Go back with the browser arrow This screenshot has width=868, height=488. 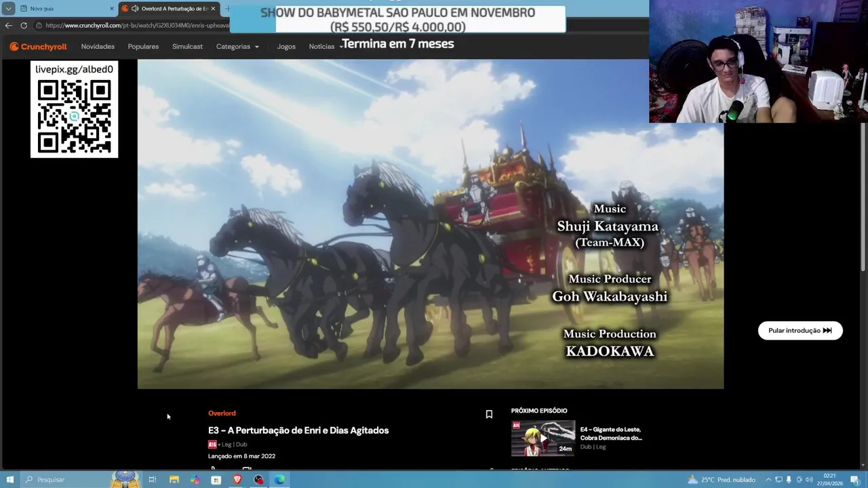click(8, 26)
